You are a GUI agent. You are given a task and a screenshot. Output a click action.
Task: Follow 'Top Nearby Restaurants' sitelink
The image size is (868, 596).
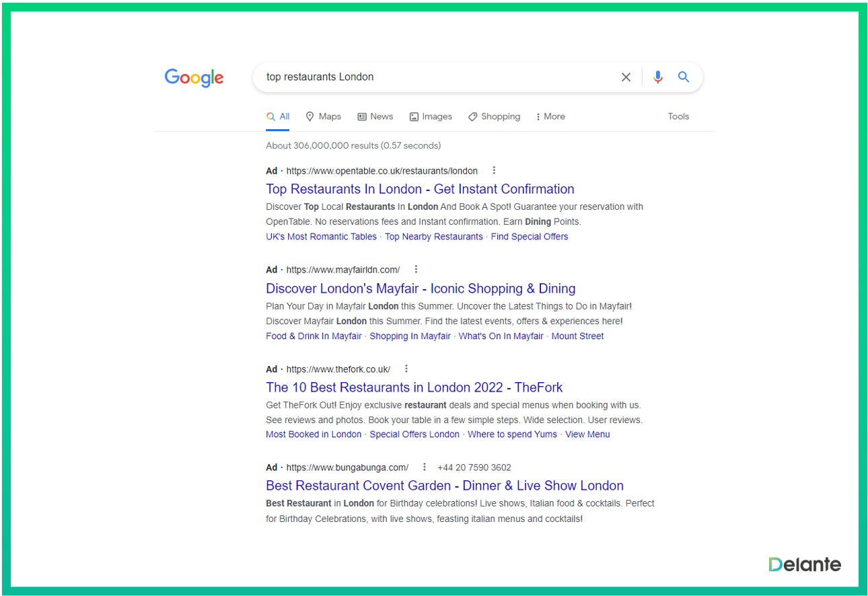434,237
